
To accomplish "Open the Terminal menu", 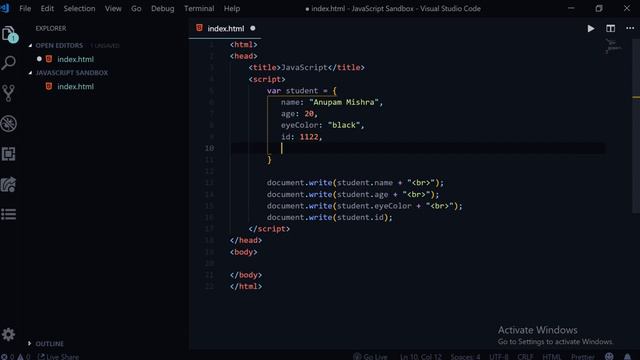I will click(x=199, y=8).
